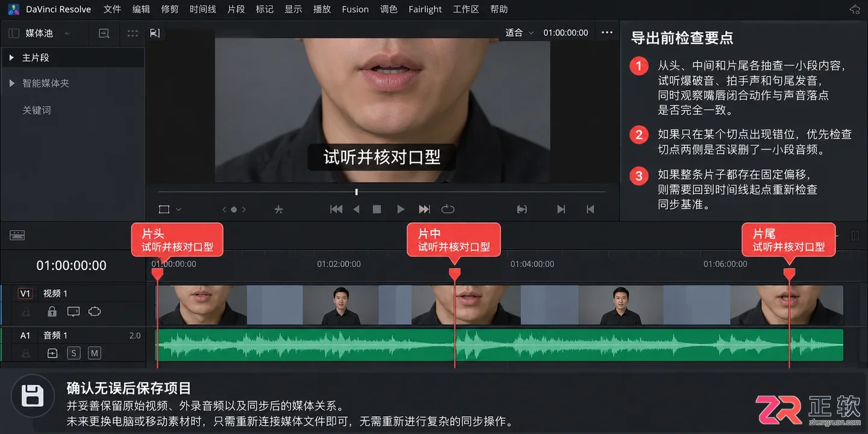Image resolution: width=868 pixels, height=434 pixels.
Task: Start forward playback
Action: click(400, 209)
